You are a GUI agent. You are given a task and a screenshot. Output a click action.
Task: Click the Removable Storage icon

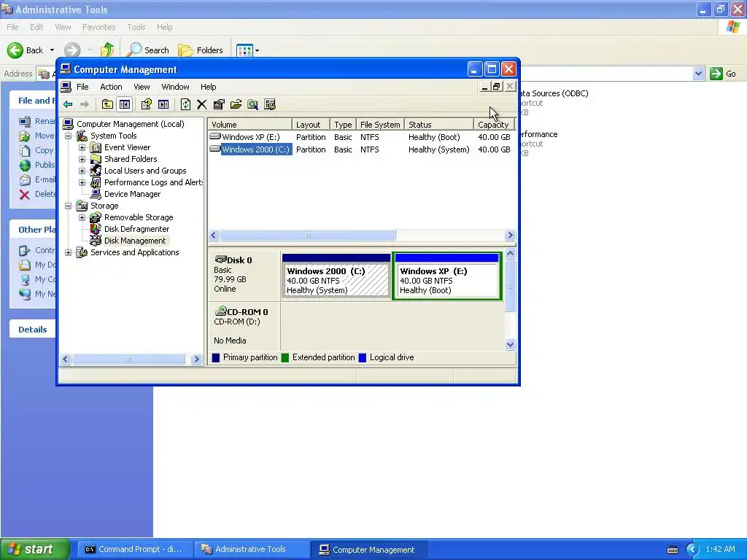[x=96, y=217]
